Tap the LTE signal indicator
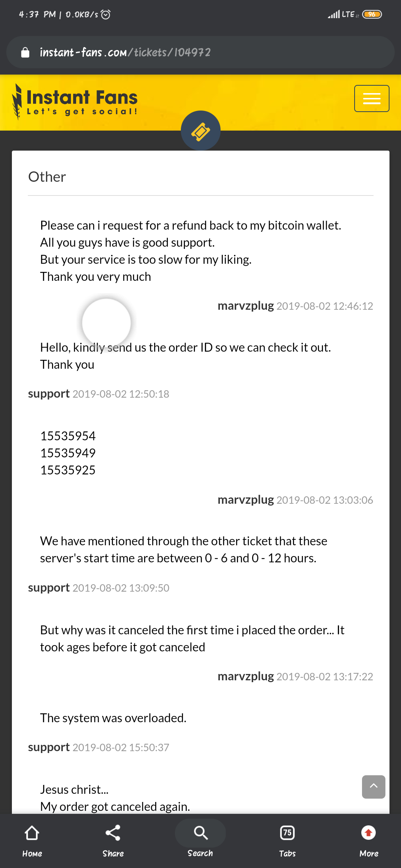This screenshot has height=868, width=401. tap(343, 14)
